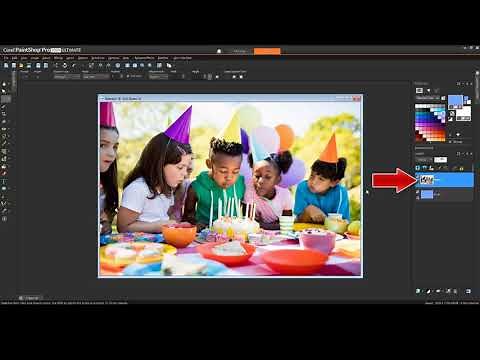Click the image window title bar
Screen dimensions: 480x360
(x=230, y=98)
